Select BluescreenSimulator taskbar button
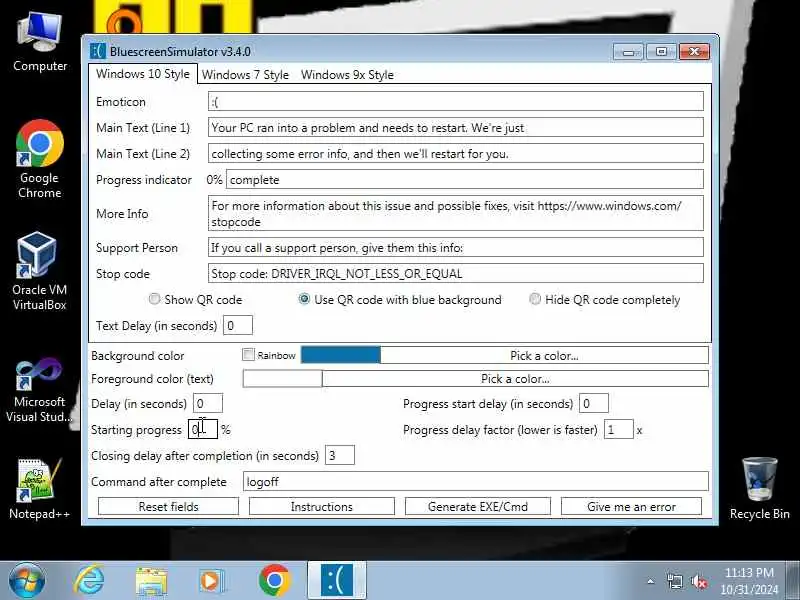Viewport: 800px width, 600px height. [337, 581]
